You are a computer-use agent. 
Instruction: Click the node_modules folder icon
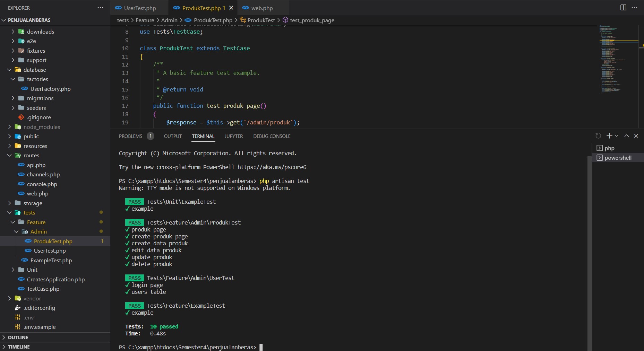click(18, 127)
